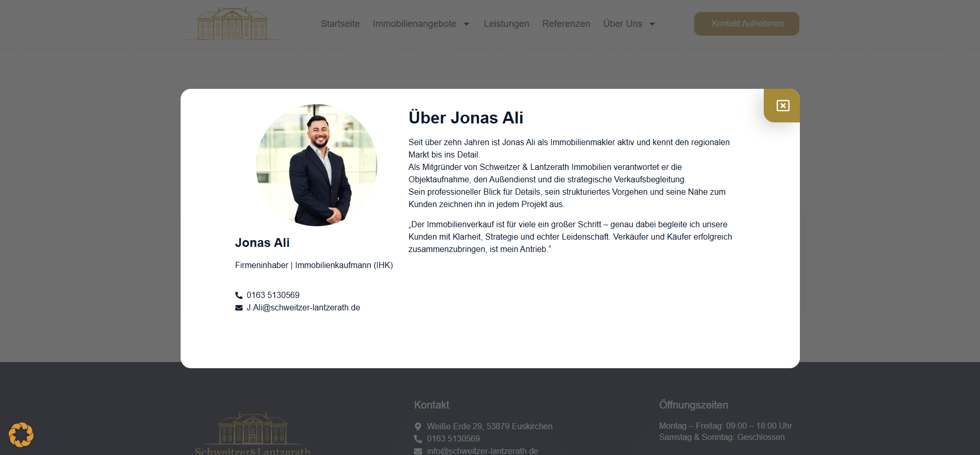The width and height of the screenshot is (980, 455).
Task: Call 0163 5130569 in the popup
Action: pos(273,295)
